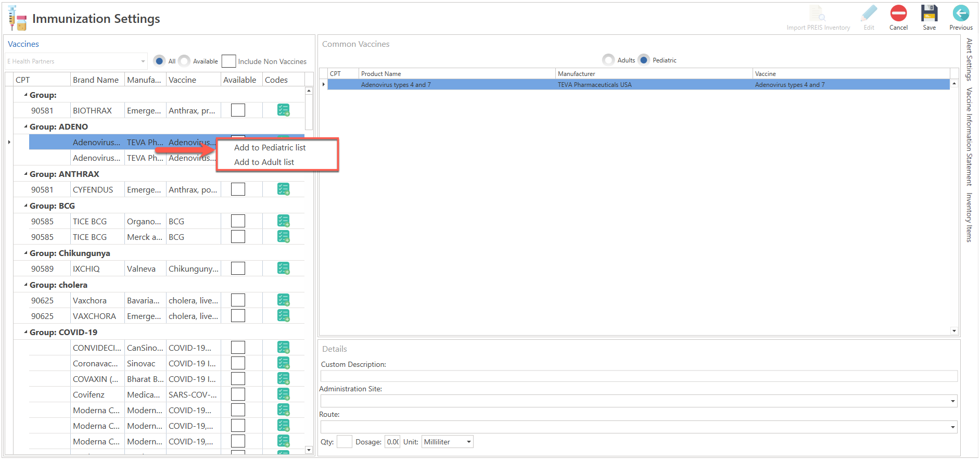Collapse Group: COVID-19
Viewport: 980px width, 460px height.
(26, 332)
